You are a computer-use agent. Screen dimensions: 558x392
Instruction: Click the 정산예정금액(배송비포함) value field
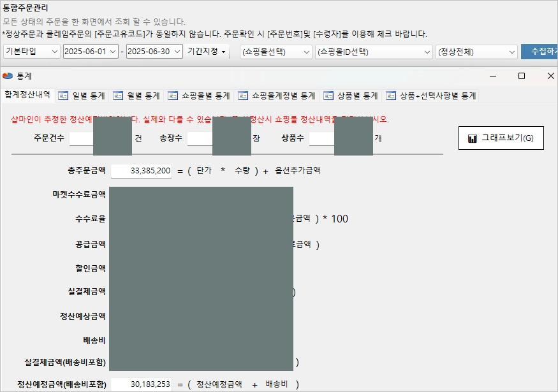click(x=141, y=384)
